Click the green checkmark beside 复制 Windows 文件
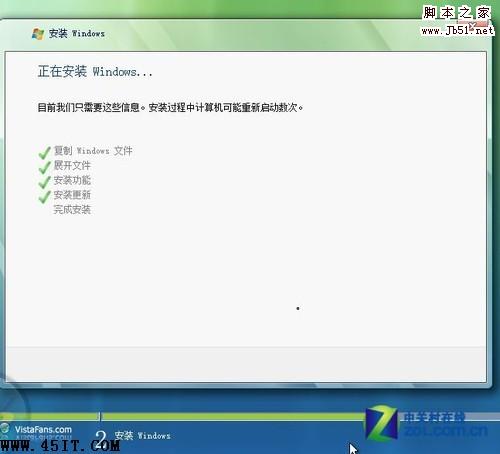Screen dimensions: 500x454 tap(44, 153)
